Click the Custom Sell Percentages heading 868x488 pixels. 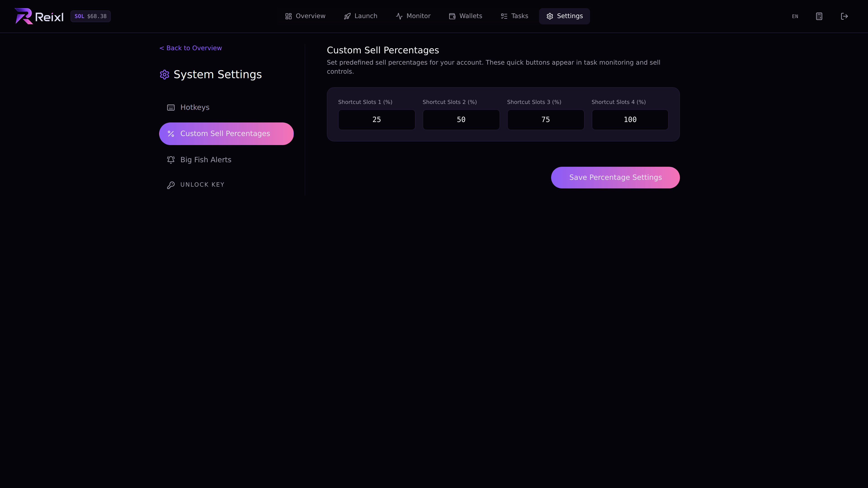click(383, 50)
